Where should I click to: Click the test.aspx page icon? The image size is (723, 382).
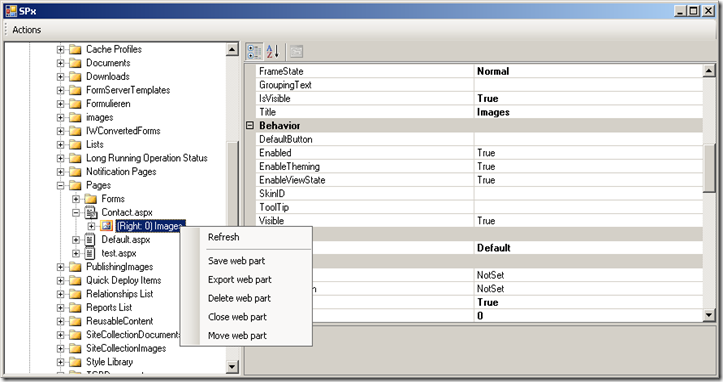(x=90, y=253)
